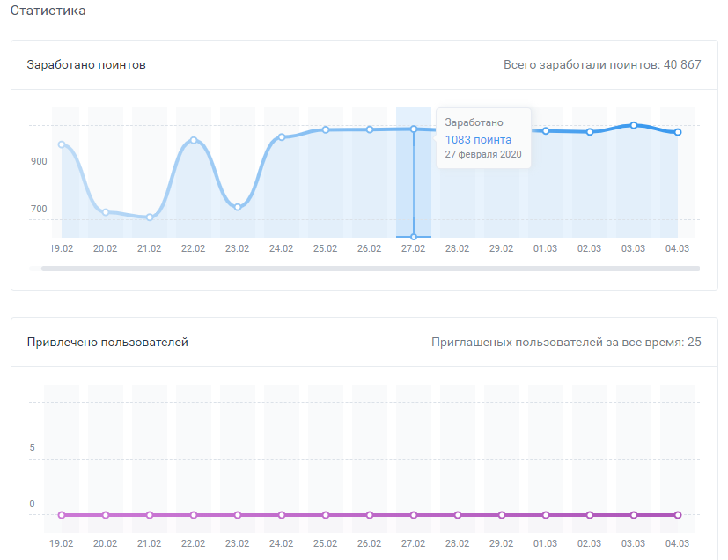This screenshot has height=560, width=728.
Task: Click the "27 февраля 2020" tooltip date
Action: pyautogui.click(x=483, y=155)
